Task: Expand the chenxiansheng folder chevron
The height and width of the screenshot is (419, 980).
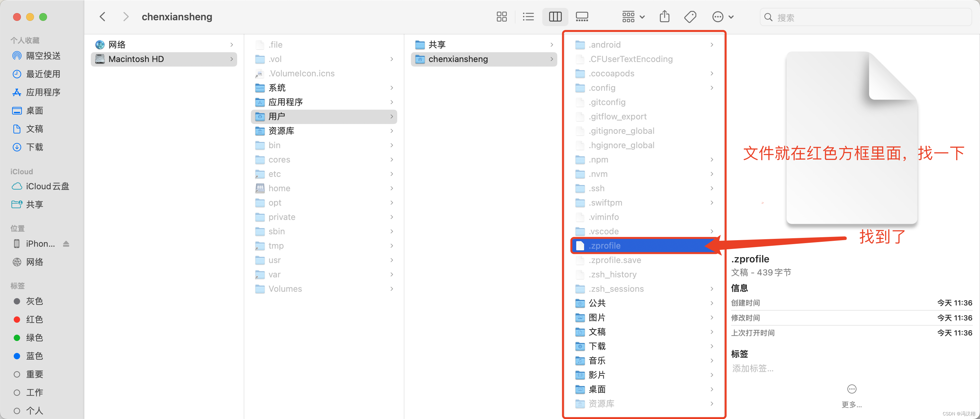Action: pos(551,59)
